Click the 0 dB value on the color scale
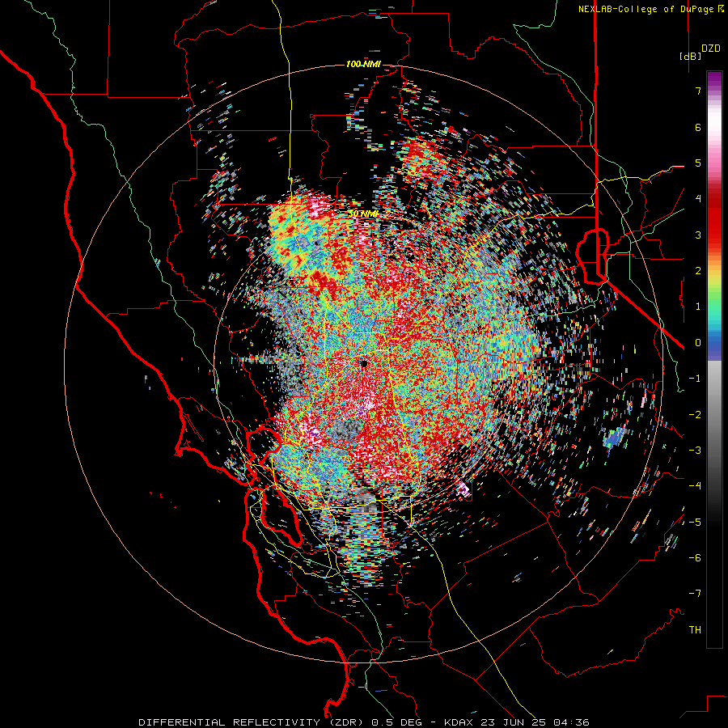Image resolution: width=728 pixels, height=728 pixels. (x=698, y=343)
